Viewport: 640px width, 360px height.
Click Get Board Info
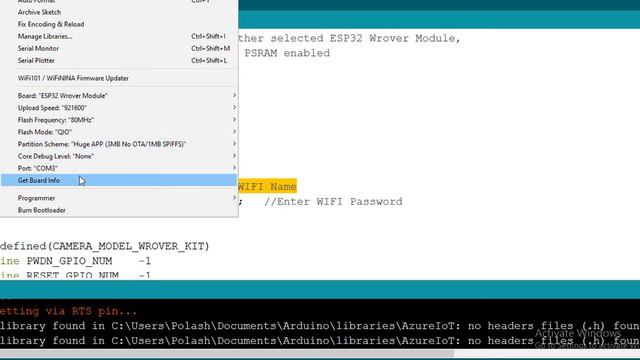[119, 180]
